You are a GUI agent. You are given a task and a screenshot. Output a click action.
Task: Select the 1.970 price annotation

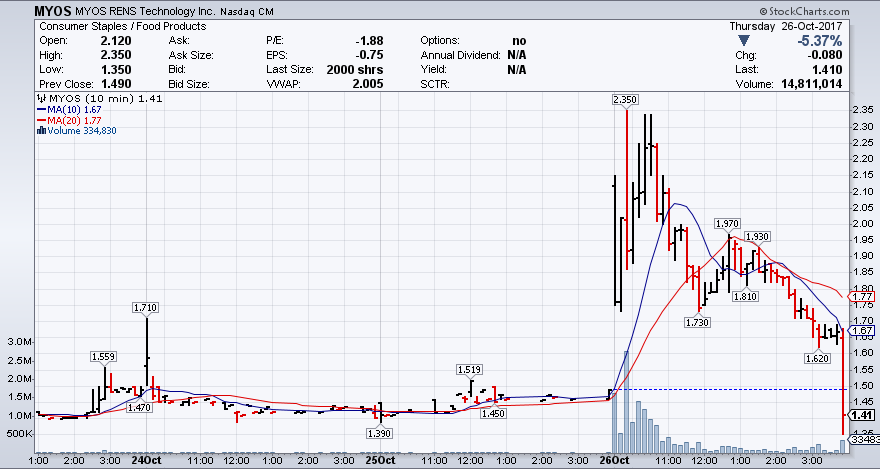point(727,223)
